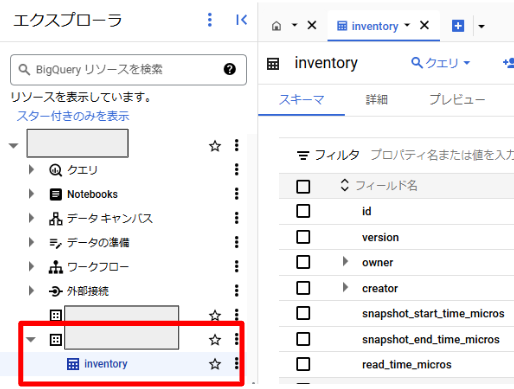Check the id field checkbox
Screen dimensions: 514x389
(x=303, y=211)
